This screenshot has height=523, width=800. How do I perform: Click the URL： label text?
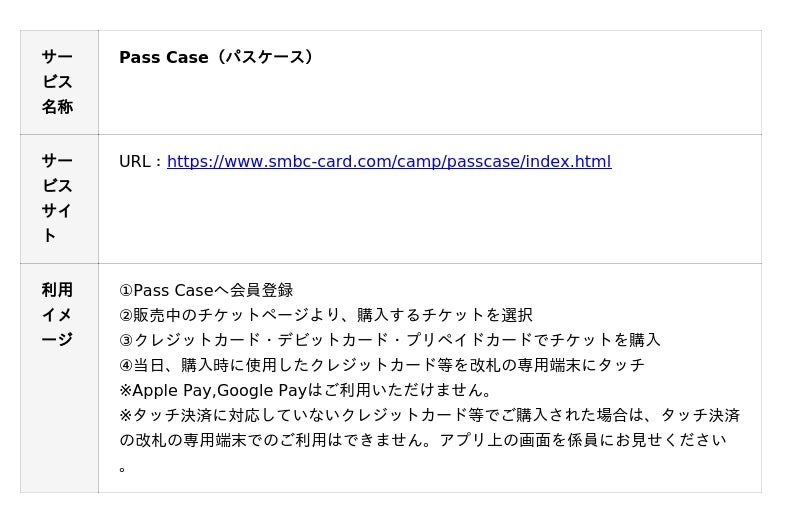coord(141,162)
